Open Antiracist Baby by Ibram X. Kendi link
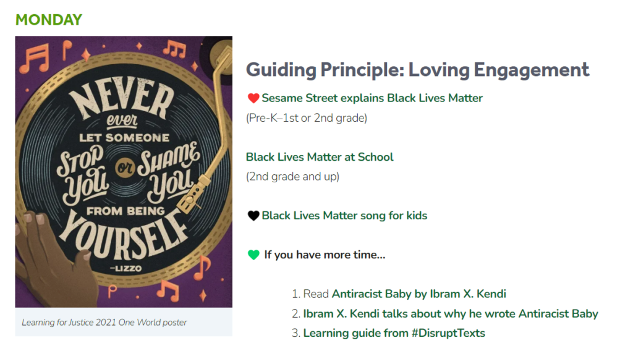The height and width of the screenshot is (364, 633). [418, 294]
